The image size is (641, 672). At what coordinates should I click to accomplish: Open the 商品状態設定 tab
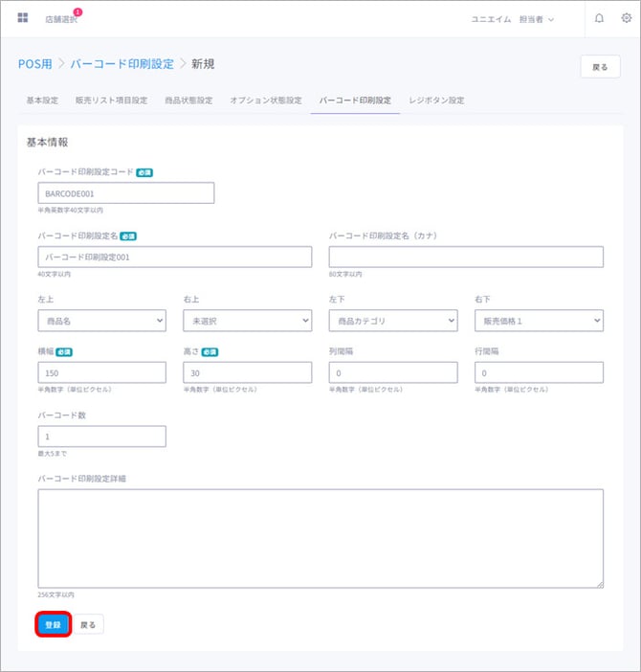188,101
